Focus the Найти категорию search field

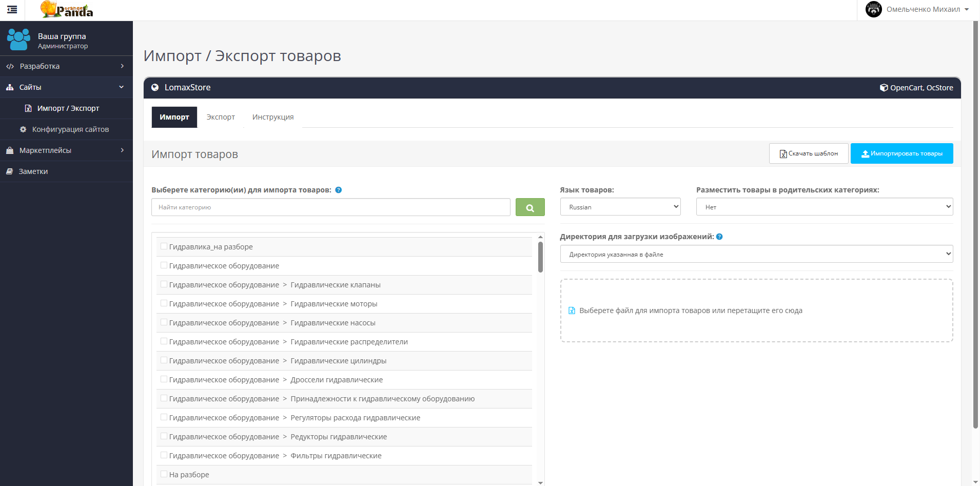[x=331, y=207]
